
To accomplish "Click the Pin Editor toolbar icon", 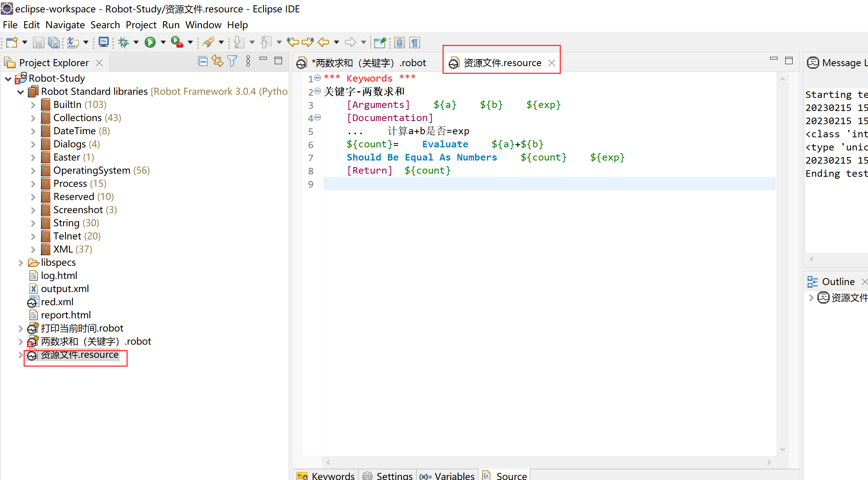I will [380, 42].
